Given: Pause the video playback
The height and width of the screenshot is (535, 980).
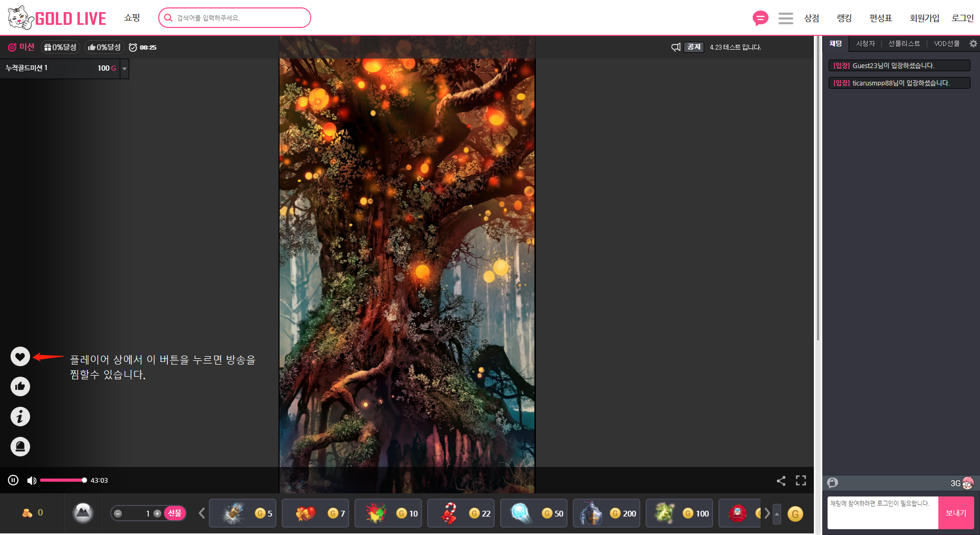Looking at the screenshot, I should (13, 480).
